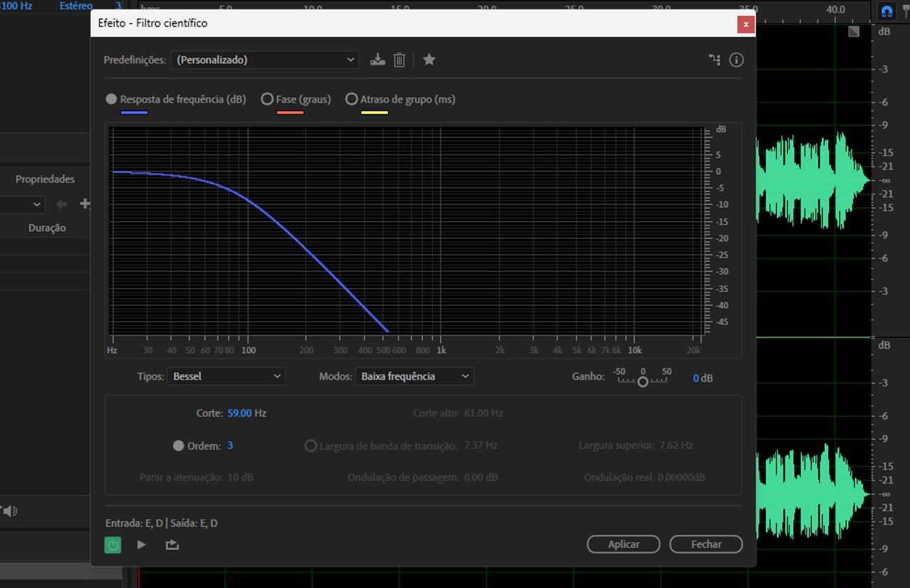This screenshot has height=588, width=910.
Task: Toggle the effect power state button
Action: click(113, 545)
